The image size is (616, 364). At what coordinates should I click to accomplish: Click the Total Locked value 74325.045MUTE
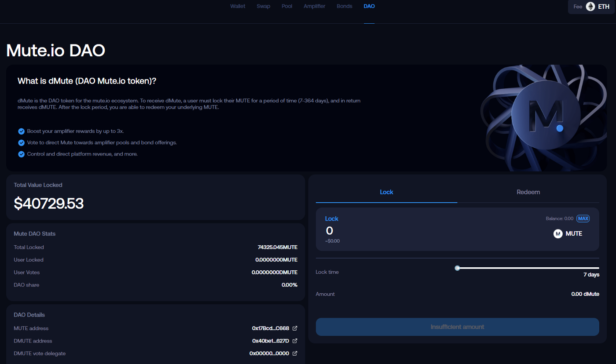[278, 247]
